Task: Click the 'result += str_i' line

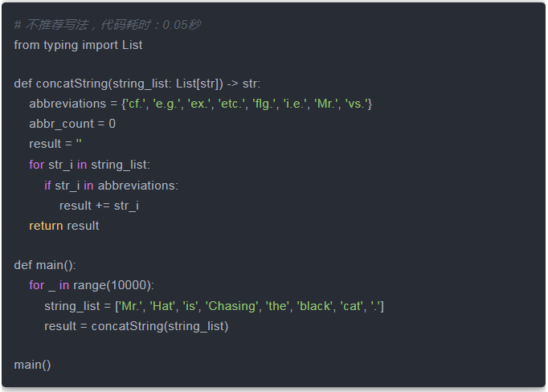Action: (x=99, y=206)
